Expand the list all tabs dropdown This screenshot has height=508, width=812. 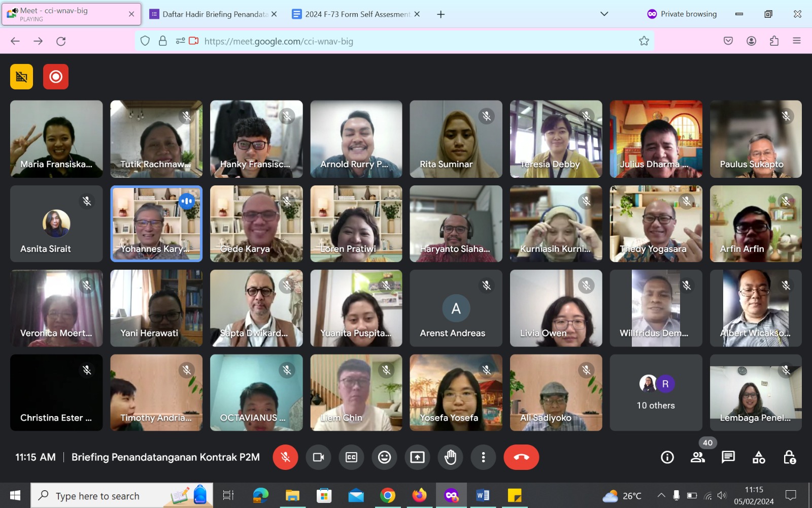[604, 14]
